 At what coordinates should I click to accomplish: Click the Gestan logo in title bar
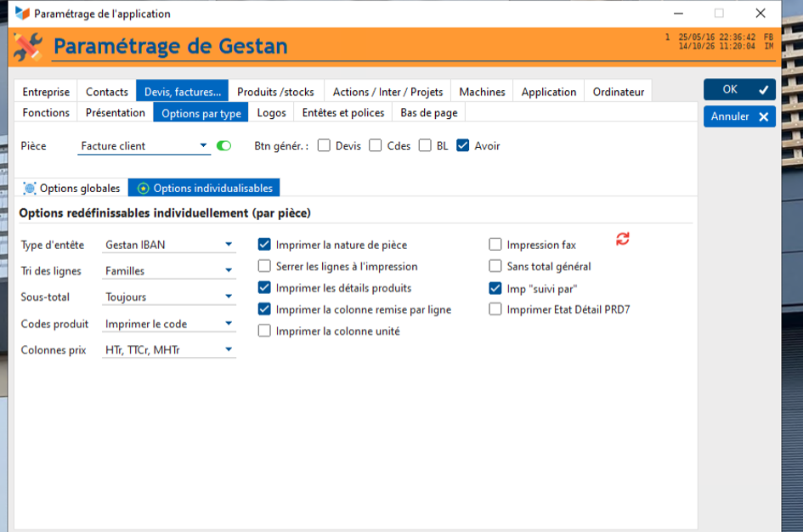point(23,14)
